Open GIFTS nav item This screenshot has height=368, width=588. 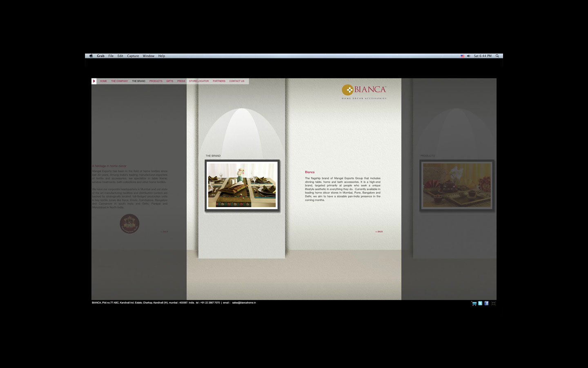[169, 81]
